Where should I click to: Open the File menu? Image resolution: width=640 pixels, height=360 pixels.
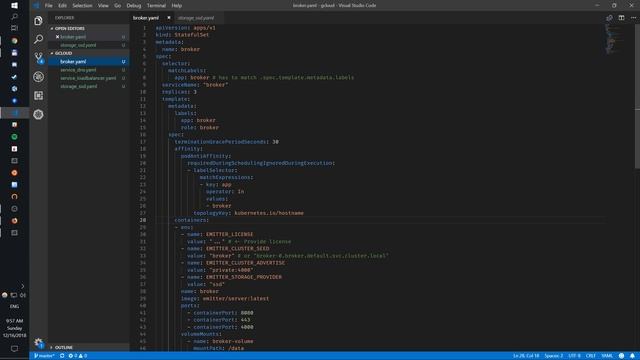point(49,5)
